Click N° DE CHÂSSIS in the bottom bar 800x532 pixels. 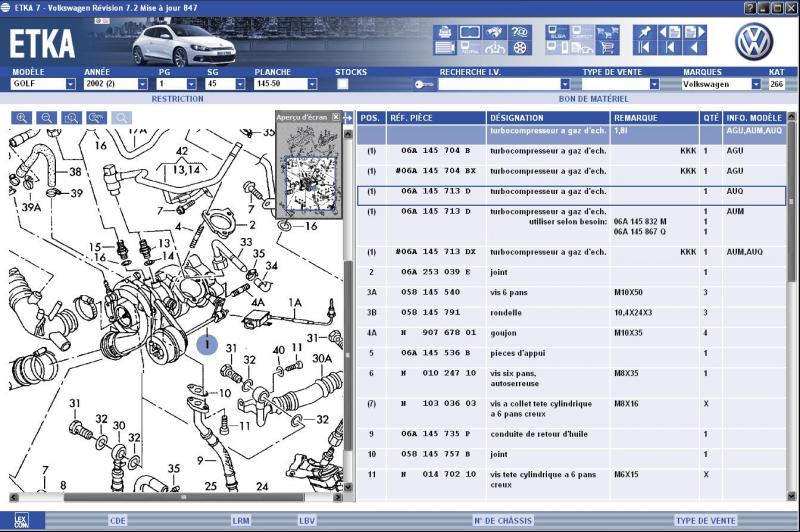pos(503,521)
